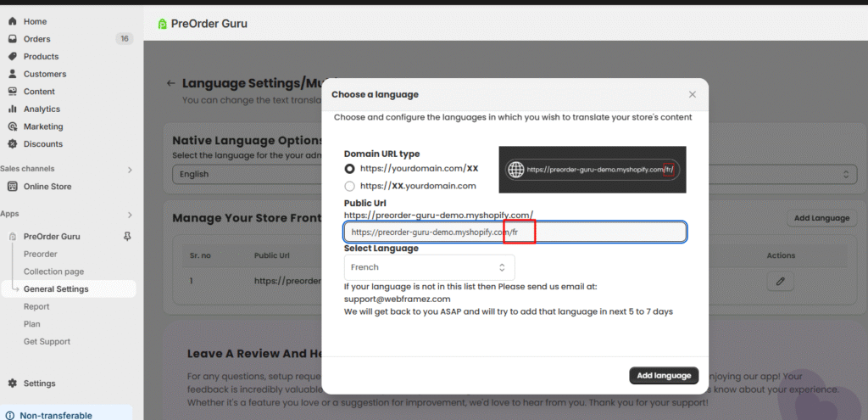Open the Collection page menu item
The width and height of the screenshot is (868, 420).
click(x=53, y=272)
